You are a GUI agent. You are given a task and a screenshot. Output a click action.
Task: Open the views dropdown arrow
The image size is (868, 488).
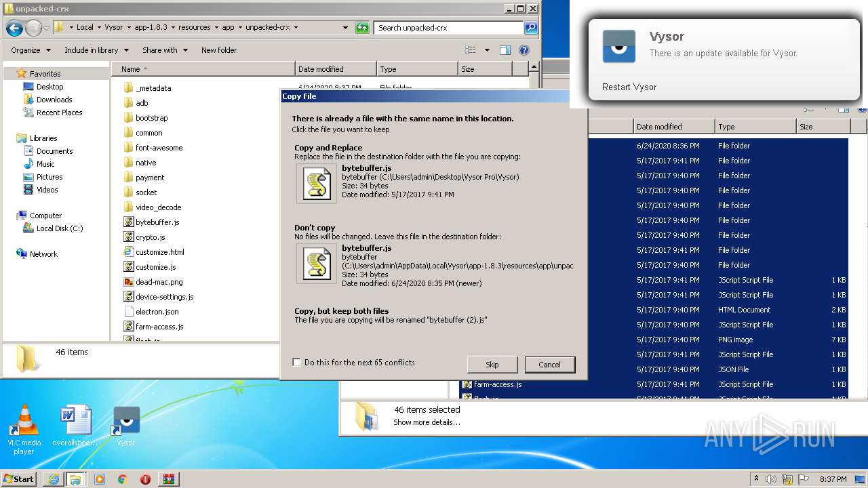point(487,50)
